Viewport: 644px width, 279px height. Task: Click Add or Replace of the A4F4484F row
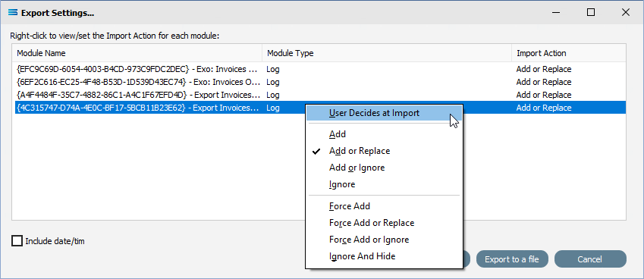[544, 96]
